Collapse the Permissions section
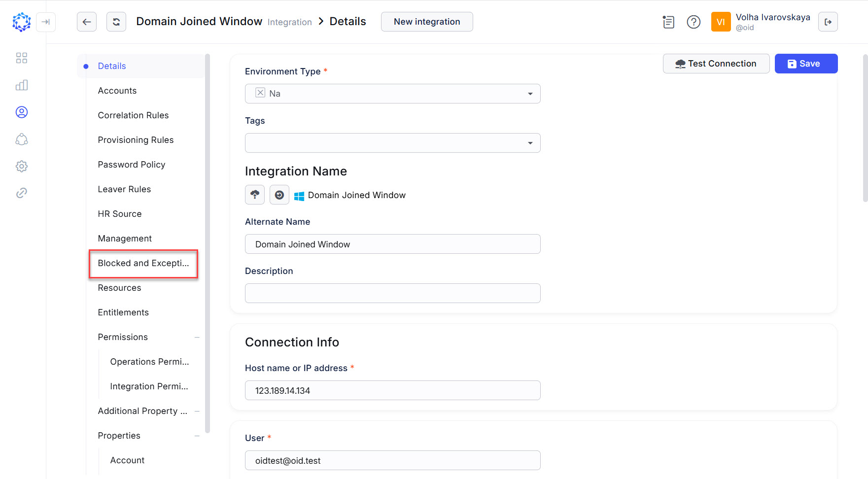The height and width of the screenshot is (479, 868). tap(197, 337)
